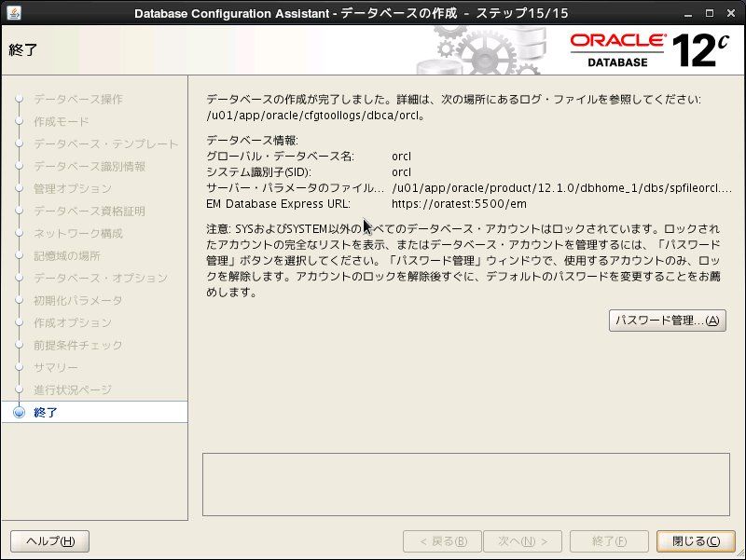Click the ヘルプ(H) help button
This screenshot has height=560, width=746.
(50, 541)
